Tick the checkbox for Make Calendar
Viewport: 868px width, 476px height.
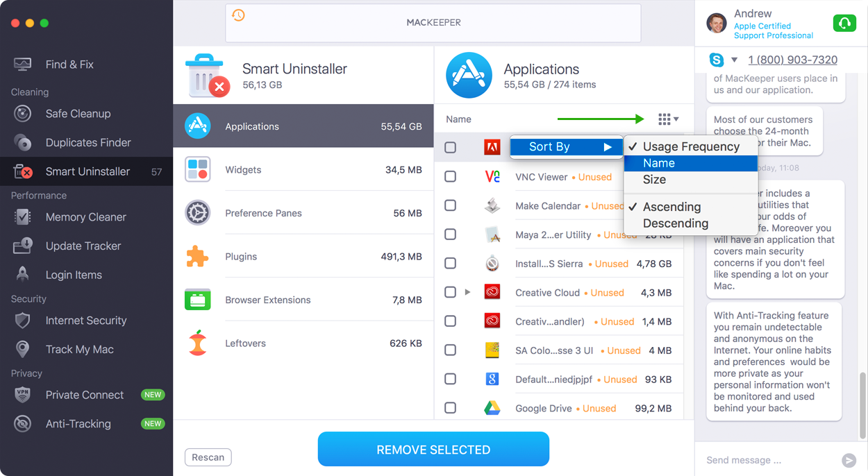point(451,206)
